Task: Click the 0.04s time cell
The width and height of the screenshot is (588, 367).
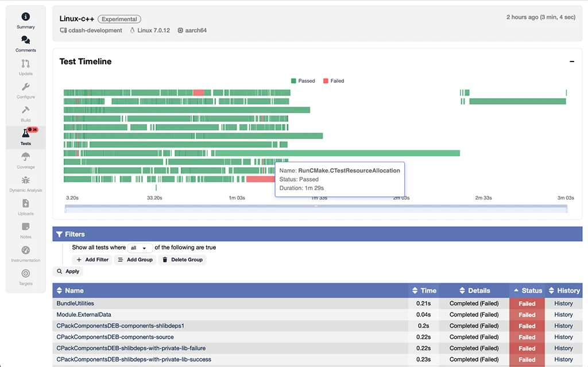Action: (423, 315)
